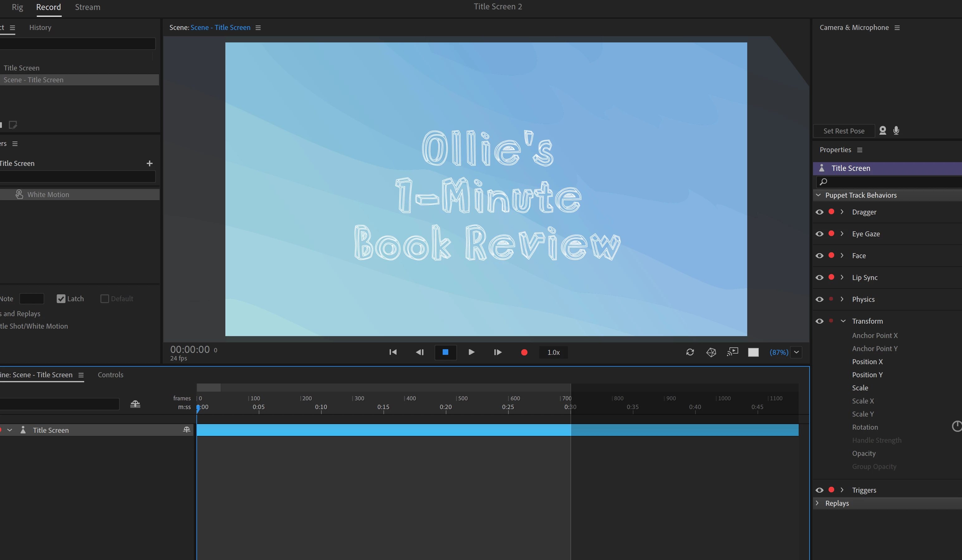Toggle the camera input icon
The height and width of the screenshot is (560, 962).
pos(883,131)
